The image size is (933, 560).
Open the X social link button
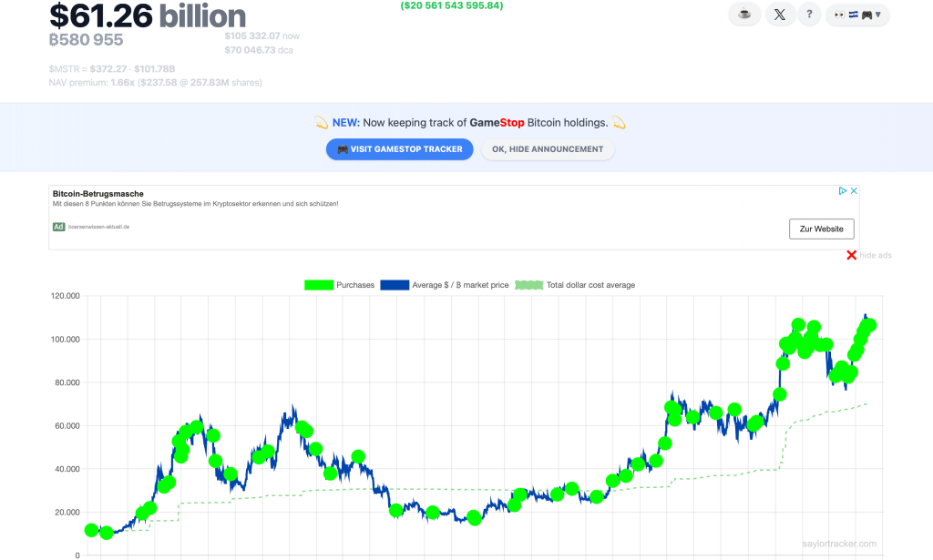click(780, 15)
